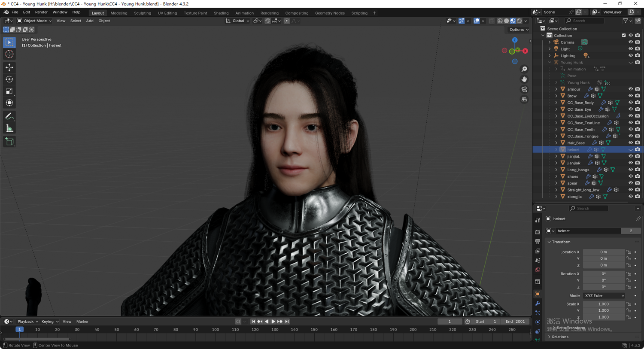Image resolution: width=644 pixels, height=349 pixels.
Task: Click the blue Z axis gizmo ball
Action: pos(515,40)
